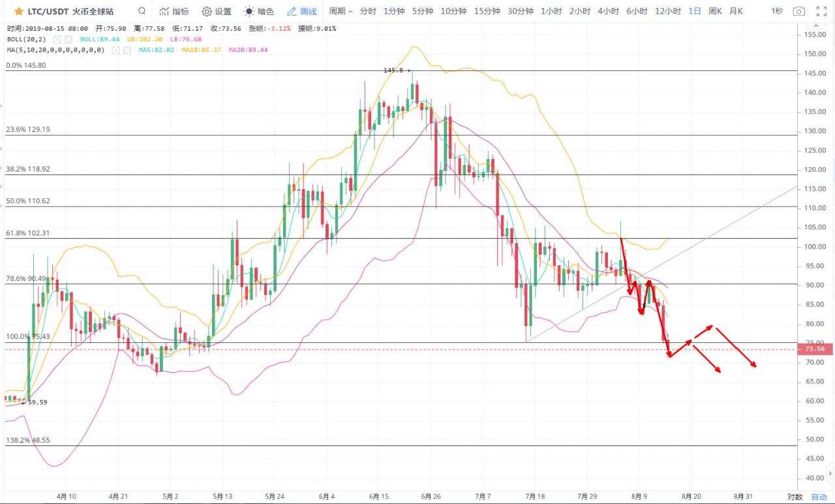Click the MA10:85.37 value
Image resolution: width=835 pixels, height=504 pixels.
pyautogui.click(x=201, y=50)
